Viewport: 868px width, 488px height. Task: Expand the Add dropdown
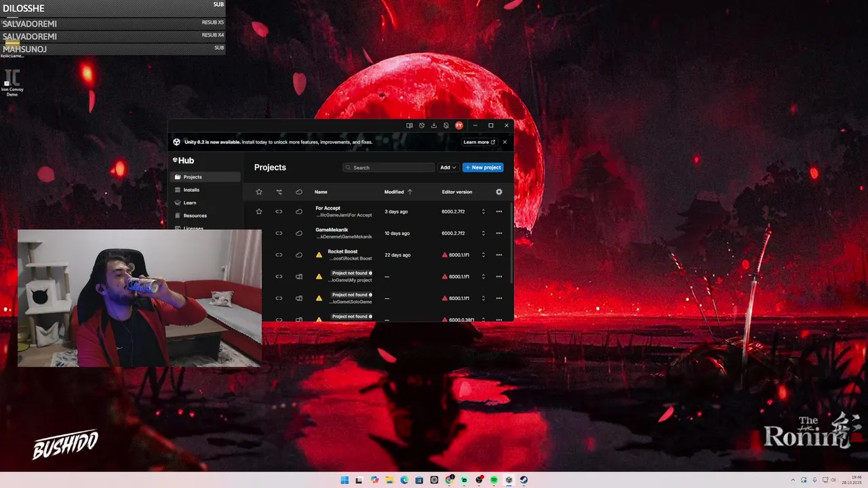point(448,167)
